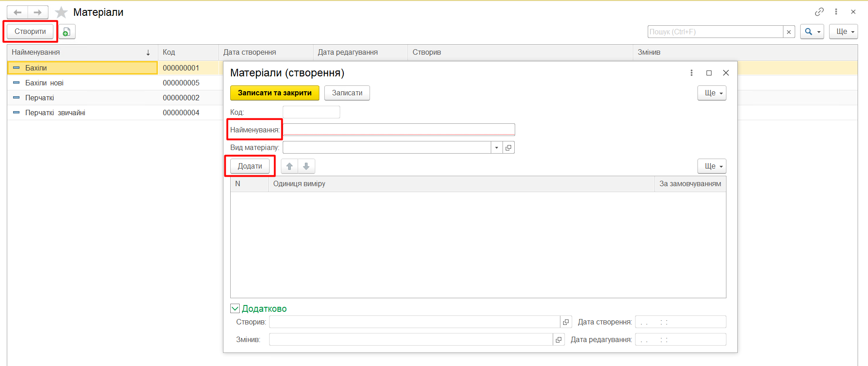Screen dimensions: 868x366
Task: Open the Ще menu above units table
Action: pos(711,166)
